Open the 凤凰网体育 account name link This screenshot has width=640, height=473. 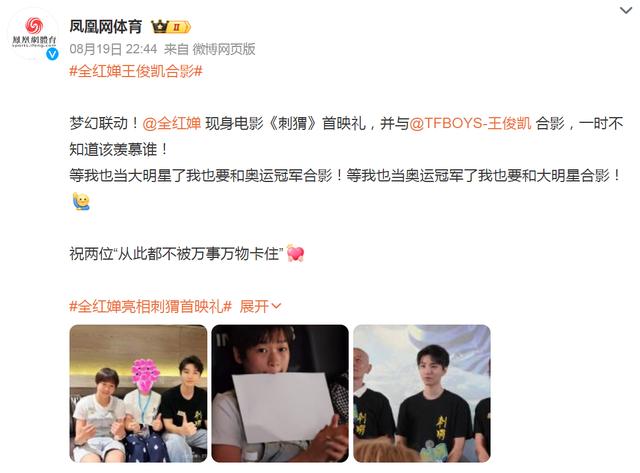click(x=106, y=27)
